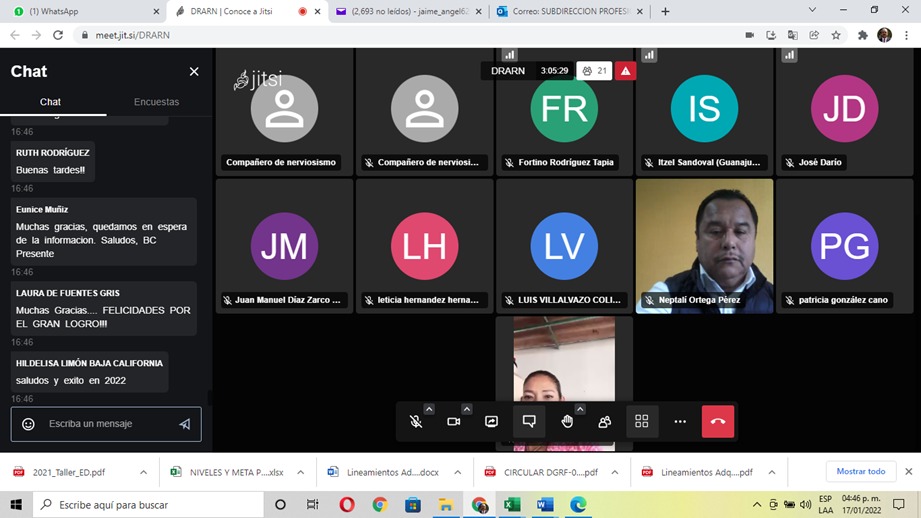
Task: Start screen sharing in Jitsi toolbar
Action: pyautogui.click(x=492, y=421)
